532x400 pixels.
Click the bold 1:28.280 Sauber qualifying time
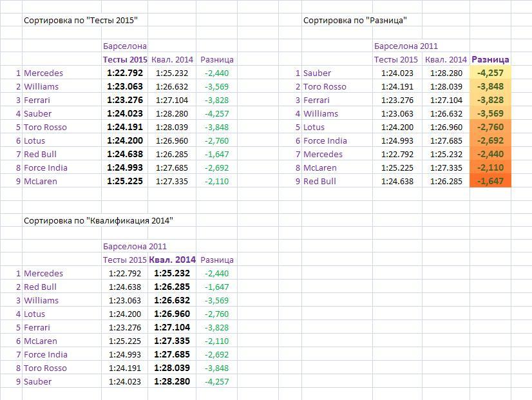(x=172, y=382)
